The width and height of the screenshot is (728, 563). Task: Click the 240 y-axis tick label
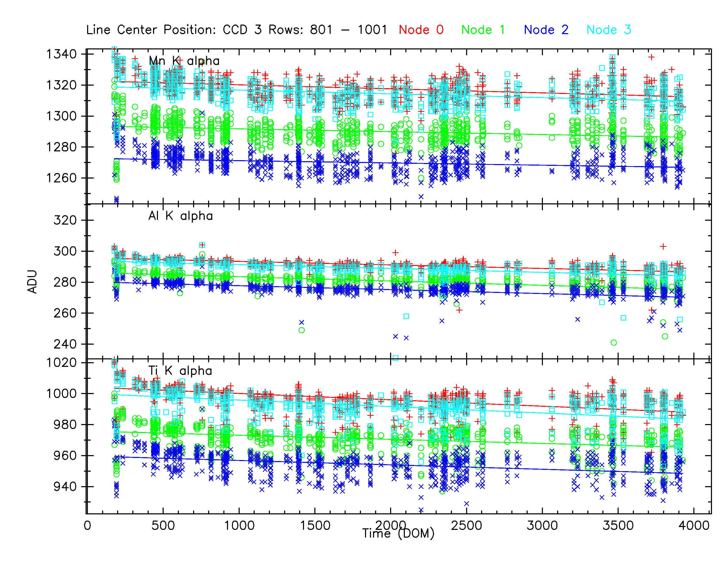(x=65, y=344)
